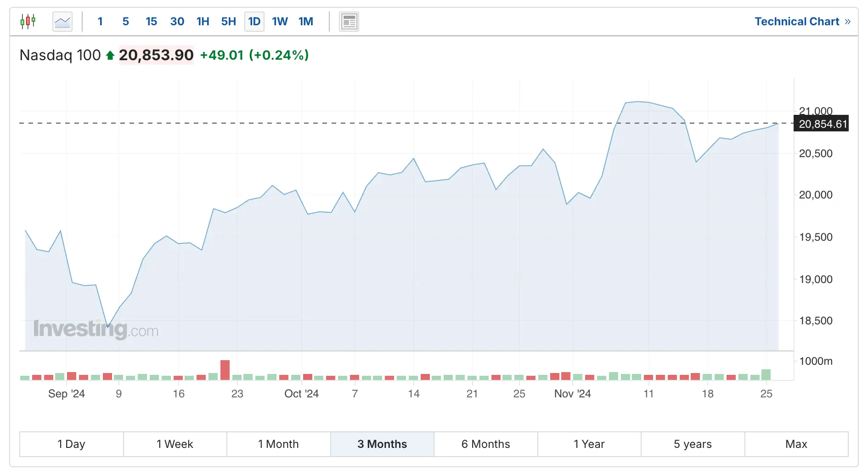Viewport: 868px width, 475px height.
Task: Select the 1D interval button
Action: pyautogui.click(x=254, y=22)
